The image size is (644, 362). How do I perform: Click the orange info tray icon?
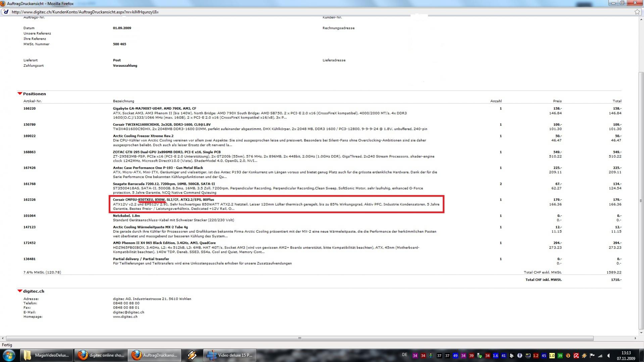point(568,356)
